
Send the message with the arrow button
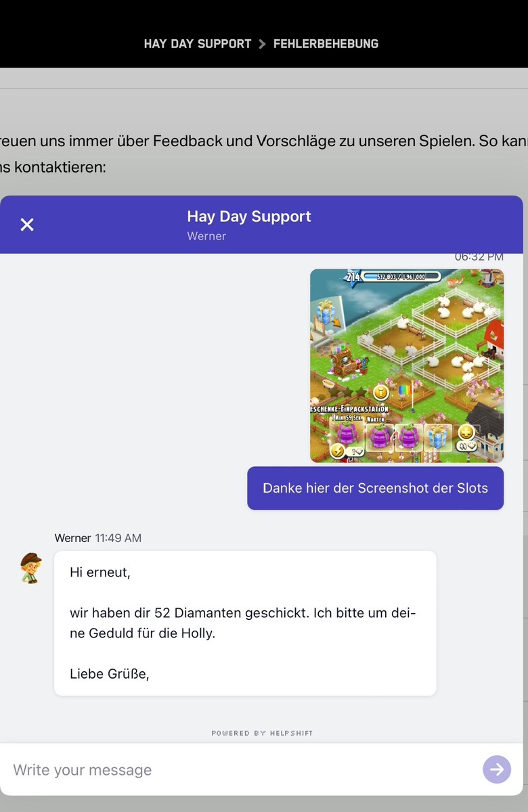[497, 769]
